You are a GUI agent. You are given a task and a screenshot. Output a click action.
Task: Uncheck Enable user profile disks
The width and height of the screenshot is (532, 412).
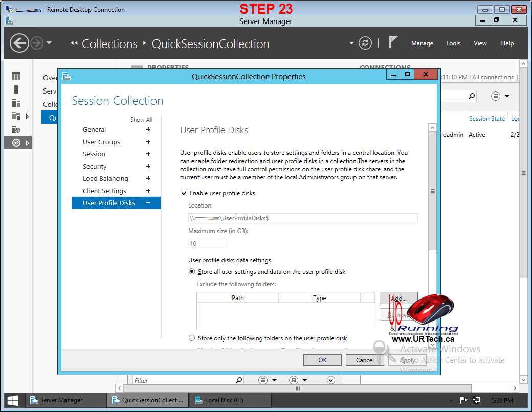coord(184,193)
